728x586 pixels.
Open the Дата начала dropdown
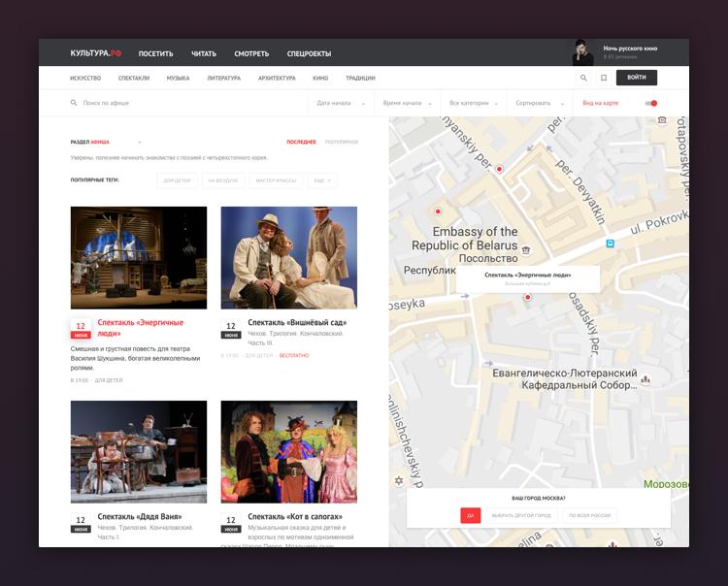click(341, 103)
